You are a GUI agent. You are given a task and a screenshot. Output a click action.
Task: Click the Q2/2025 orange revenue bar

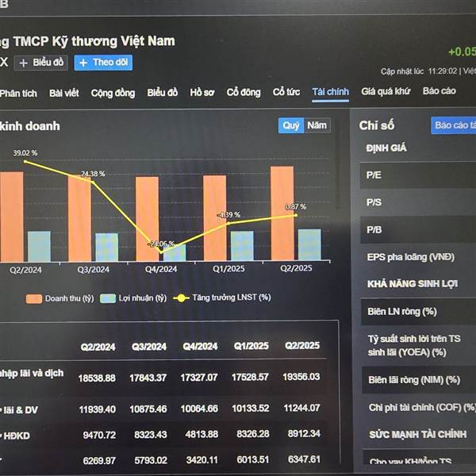282,213
